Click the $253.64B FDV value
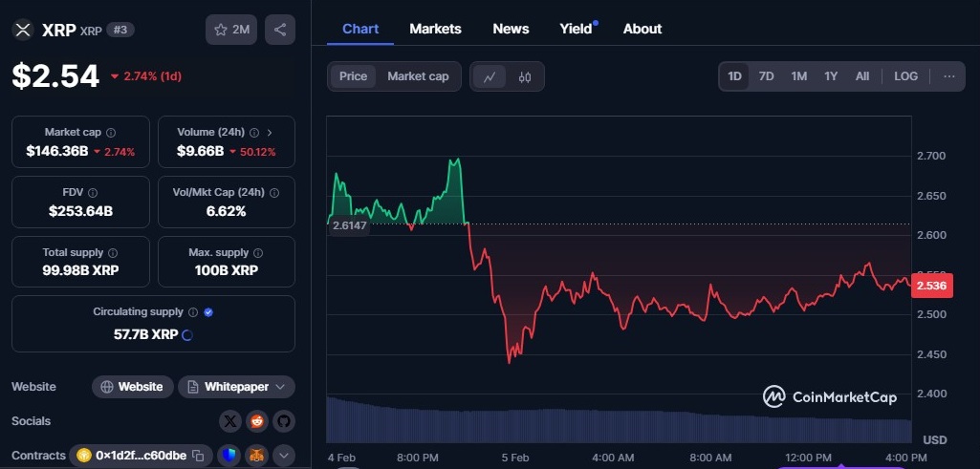This screenshot has width=980, height=469. 80,211
